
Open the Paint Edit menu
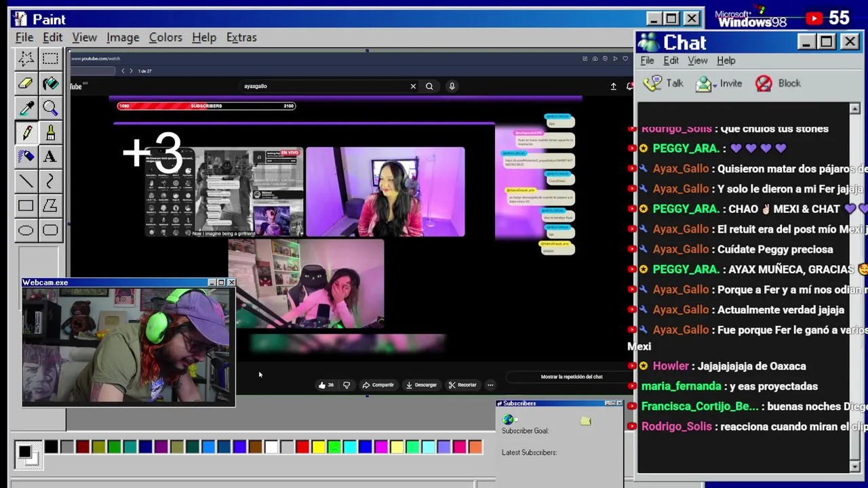52,37
